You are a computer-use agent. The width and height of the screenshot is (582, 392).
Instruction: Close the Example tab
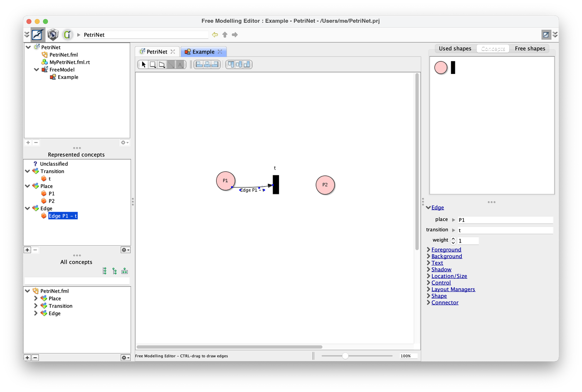point(220,51)
